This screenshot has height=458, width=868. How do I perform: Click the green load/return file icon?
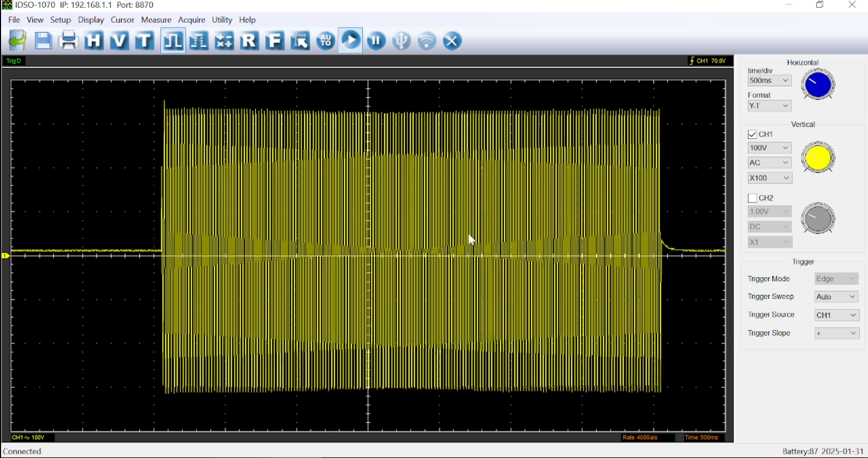[x=18, y=41]
